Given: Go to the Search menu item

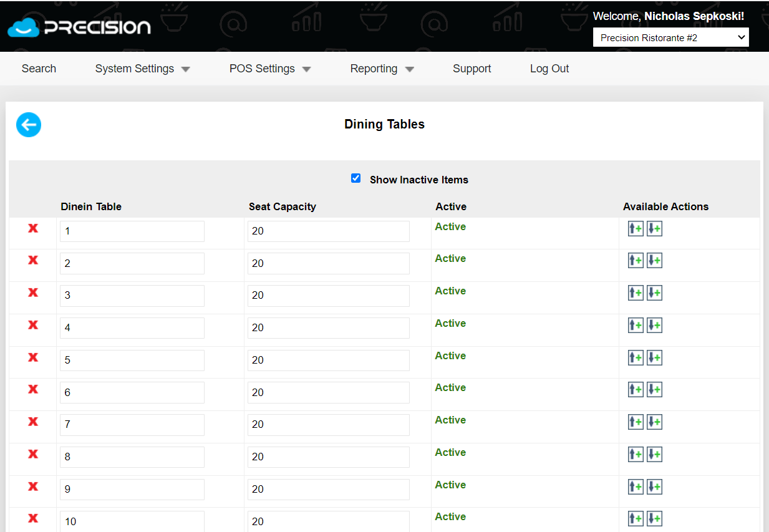Looking at the screenshot, I should click(39, 69).
